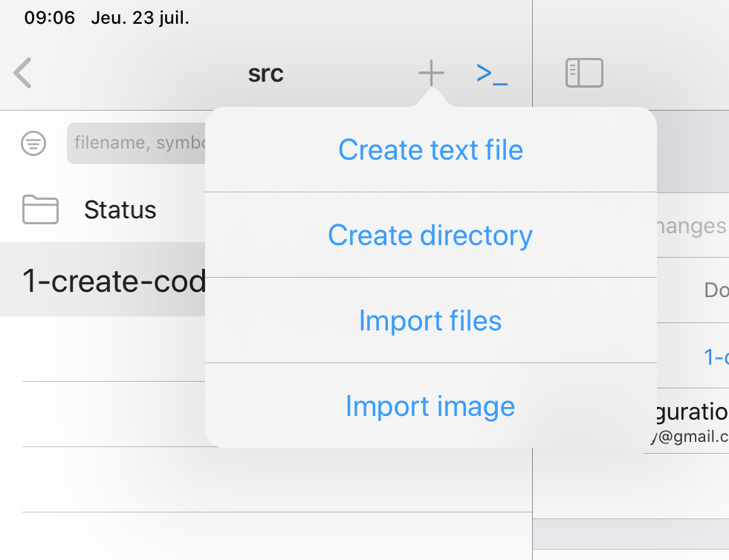Tap the back chevron arrow
This screenshot has width=729, height=560.
point(22,74)
